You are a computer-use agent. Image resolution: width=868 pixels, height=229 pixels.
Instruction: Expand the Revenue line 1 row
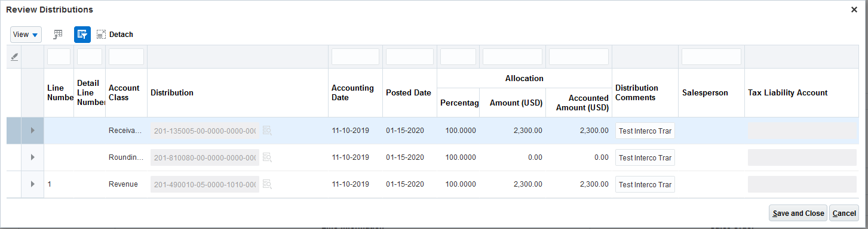pos(33,184)
